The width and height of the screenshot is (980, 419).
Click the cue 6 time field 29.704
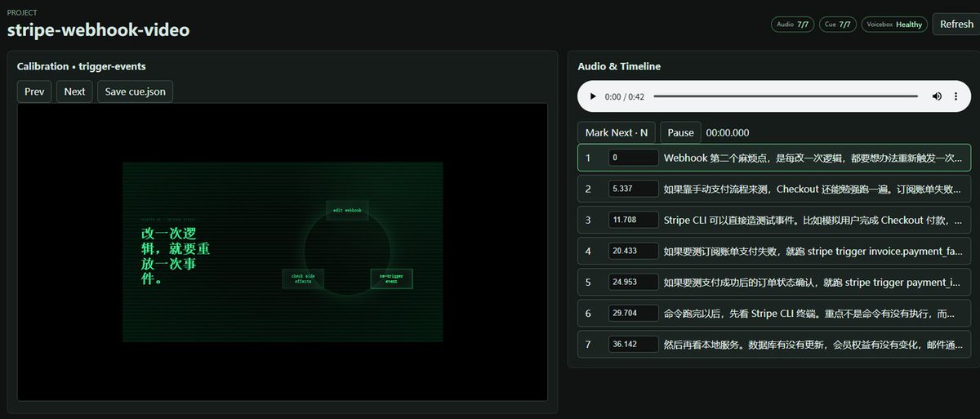point(633,313)
